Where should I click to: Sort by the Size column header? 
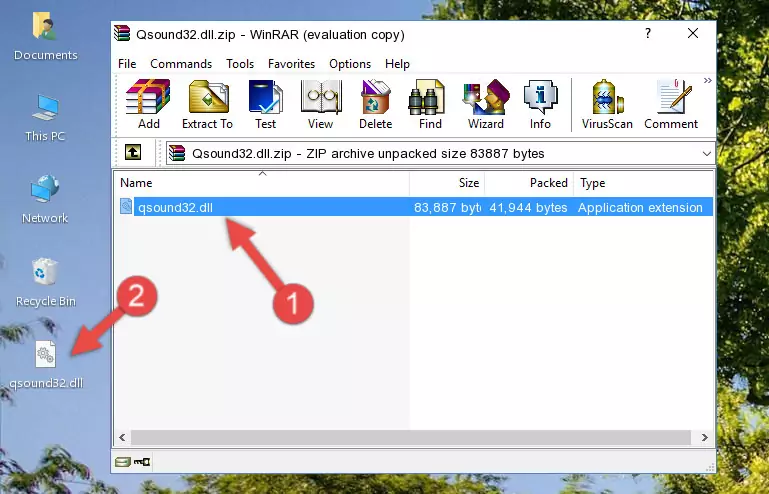click(x=447, y=182)
